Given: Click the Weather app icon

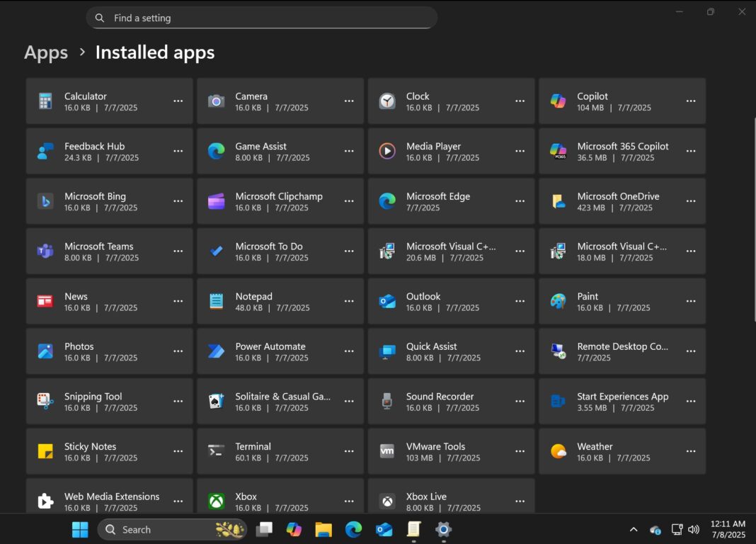Looking at the screenshot, I should coord(558,450).
